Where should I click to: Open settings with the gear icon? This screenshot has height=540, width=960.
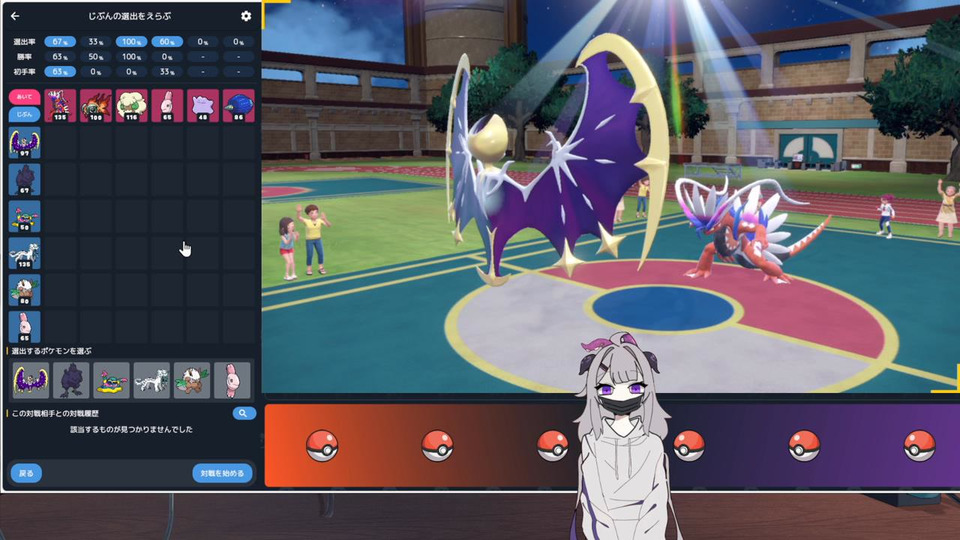[246, 17]
